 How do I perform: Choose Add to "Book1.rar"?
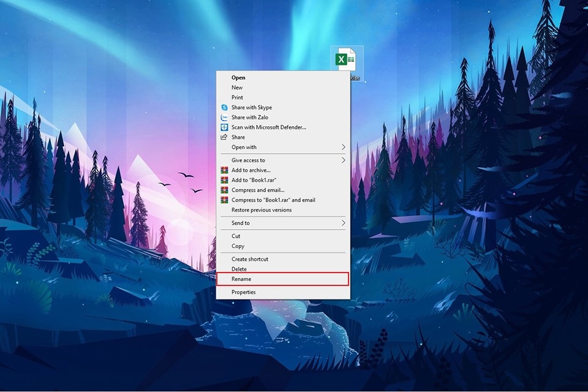point(283,180)
